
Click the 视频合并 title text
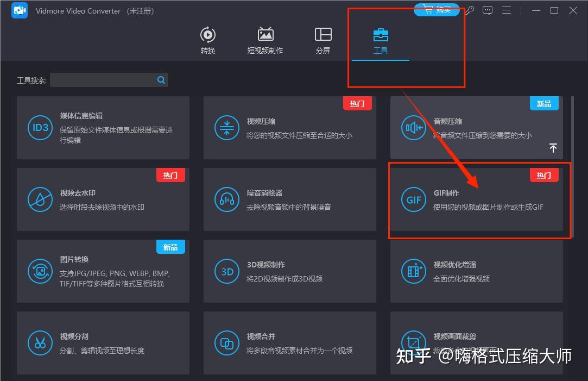(x=261, y=336)
